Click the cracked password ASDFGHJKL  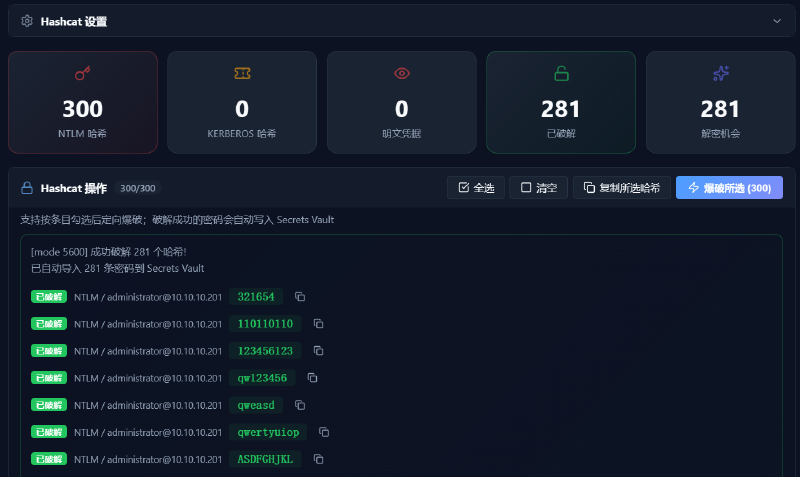pyautogui.click(x=265, y=459)
